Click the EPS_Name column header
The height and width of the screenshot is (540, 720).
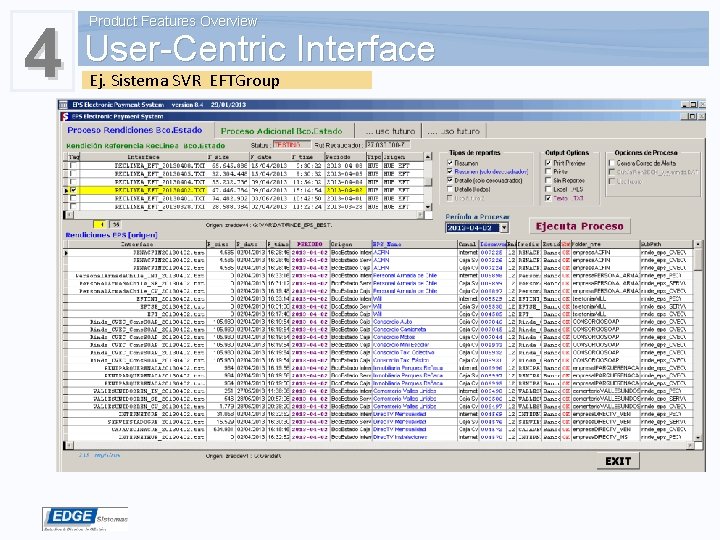414,244
